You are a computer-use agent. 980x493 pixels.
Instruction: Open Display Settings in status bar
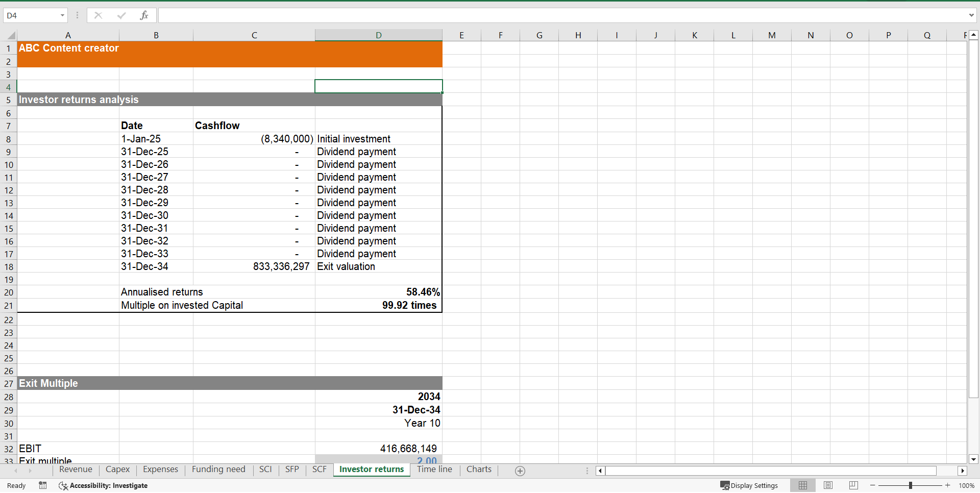(749, 485)
